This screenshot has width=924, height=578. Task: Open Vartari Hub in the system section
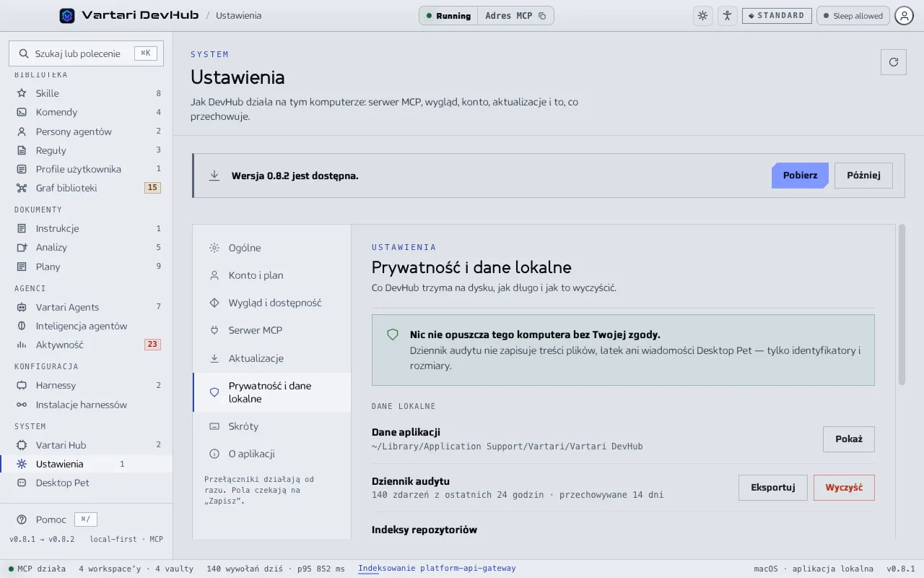tap(87, 445)
